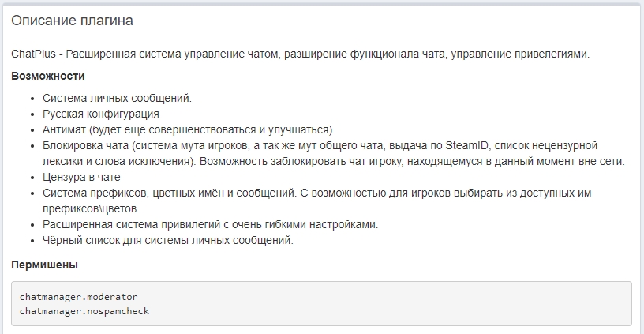Click the "Возможности" subheading
This screenshot has width=644, height=334.
click(x=48, y=76)
